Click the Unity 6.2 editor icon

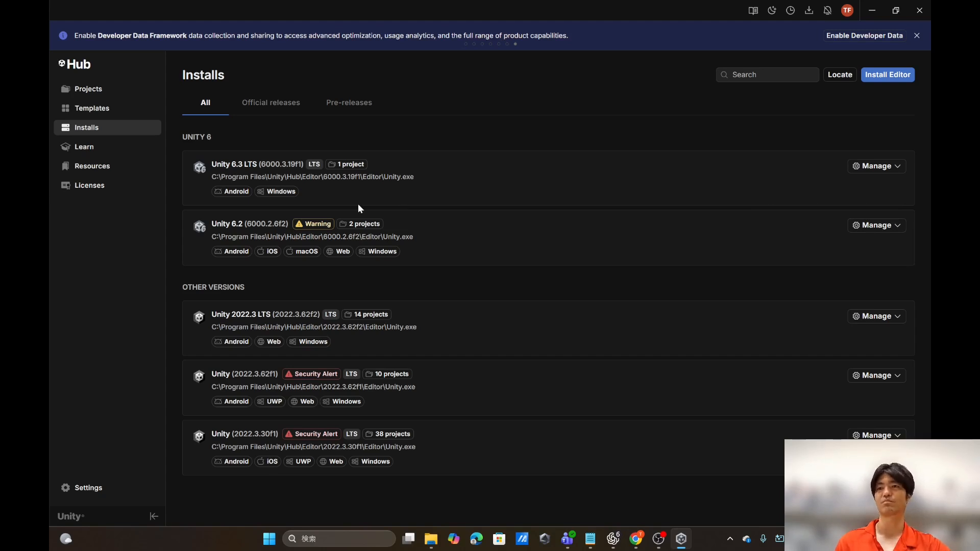[199, 227]
